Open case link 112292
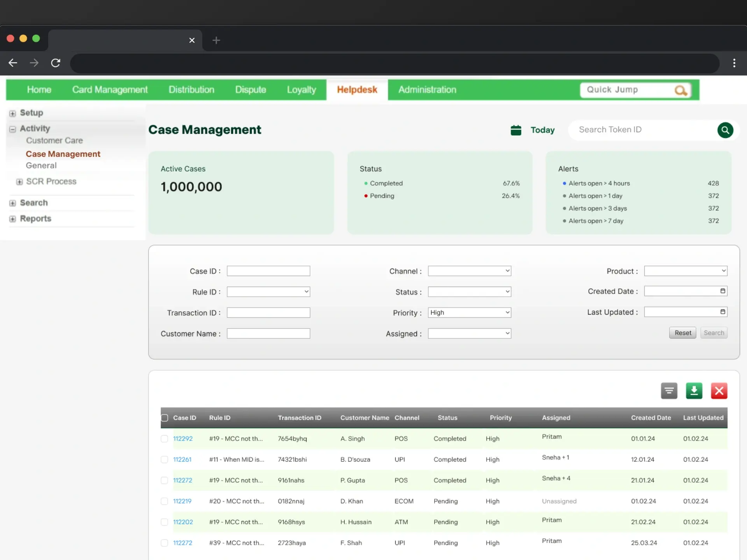The image size is (747, 560). pyautogui.click(x=183, y=439)
